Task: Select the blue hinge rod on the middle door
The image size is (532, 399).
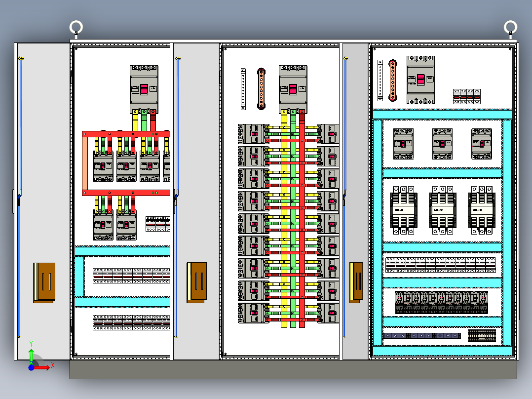Action: click(x=177, y=197)
